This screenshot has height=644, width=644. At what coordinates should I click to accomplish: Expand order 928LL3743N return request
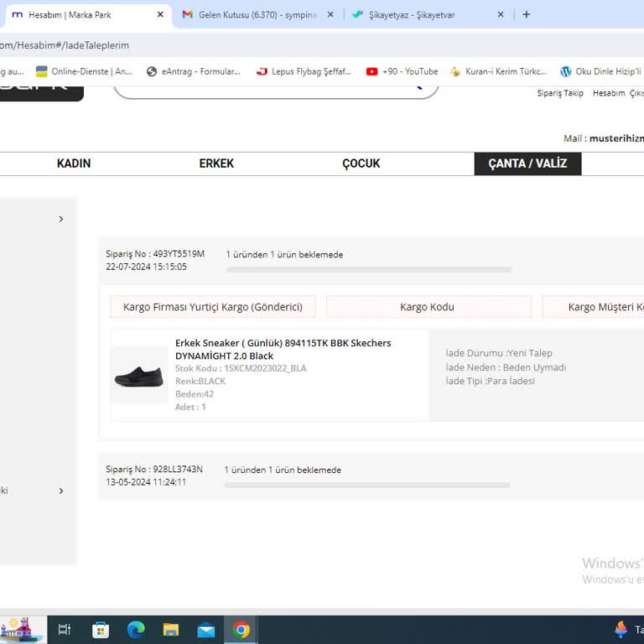click(371, 476)
